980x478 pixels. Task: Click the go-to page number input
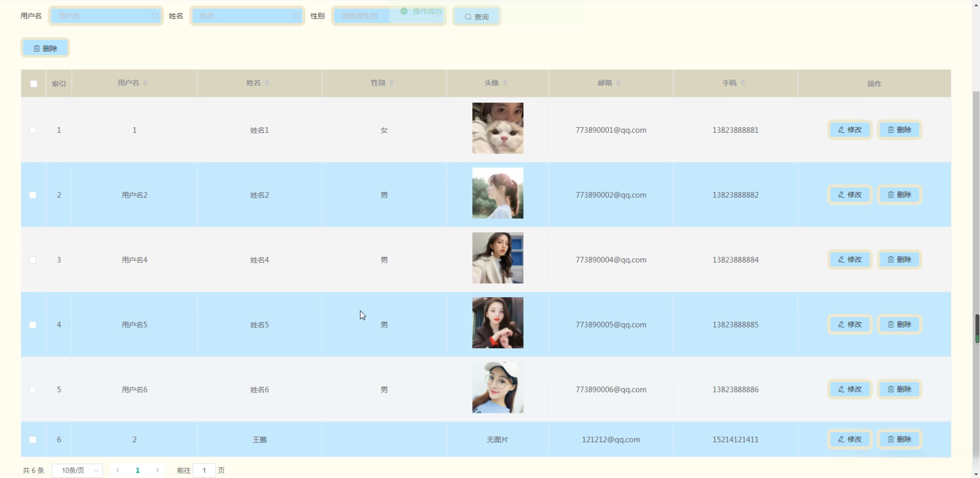click(204, 470)
